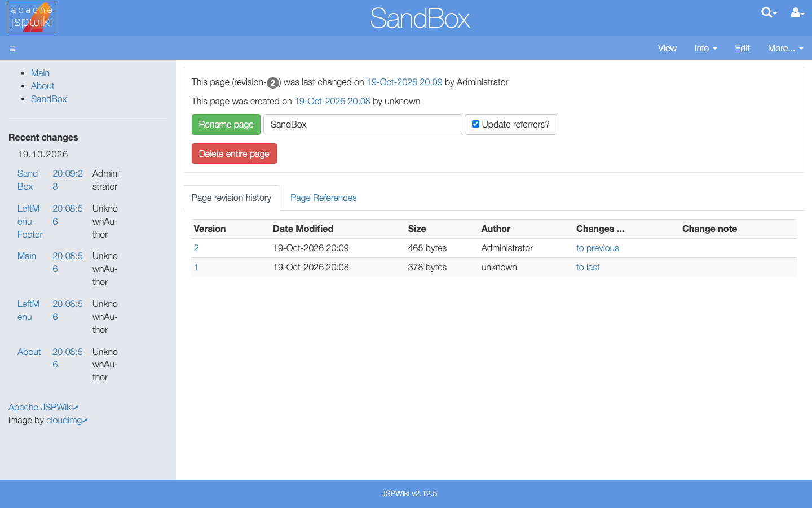Click the 19.10.2026 date label
Screen dimensions: 812x508
point(43,154)
